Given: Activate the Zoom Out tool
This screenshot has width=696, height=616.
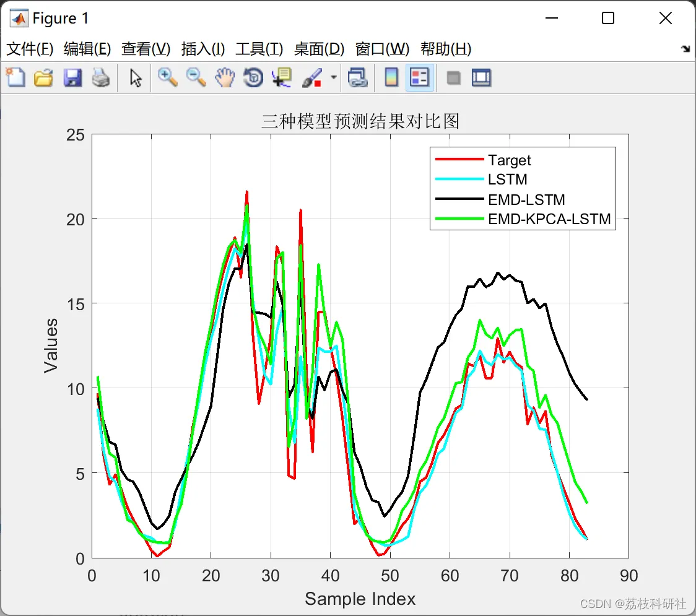Looking at the screenshot, I should tap(196, 77).
